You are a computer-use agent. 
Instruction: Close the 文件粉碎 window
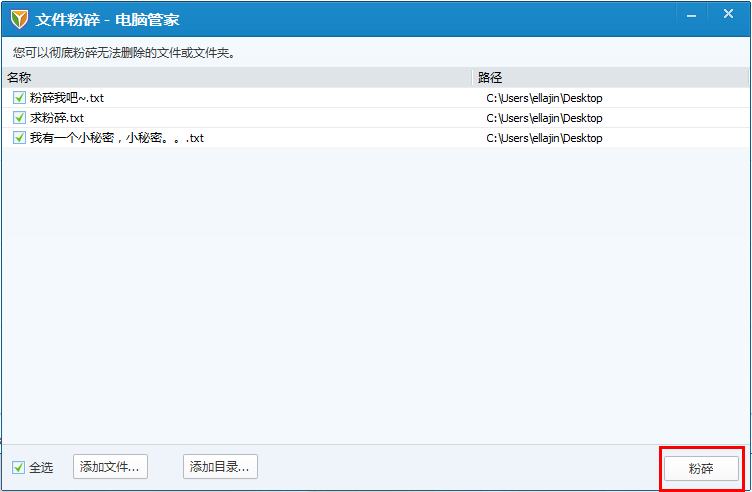(x=728, y=14)
